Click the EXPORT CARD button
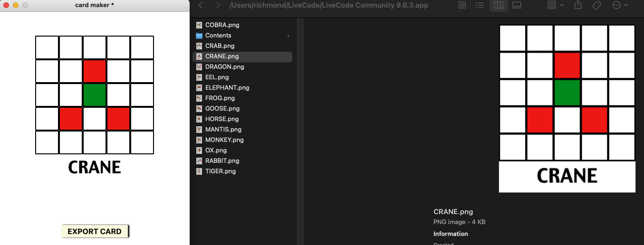The width and height of the screenshot is (644, 245). coord(95,232)
